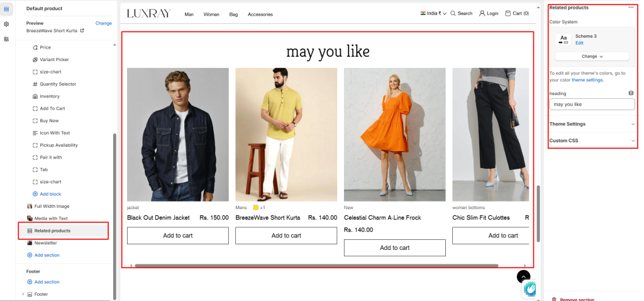Screen dimensions: 644x301
Task: Open the app embeds icon in left rail
Action: click(x=6, y=39)
